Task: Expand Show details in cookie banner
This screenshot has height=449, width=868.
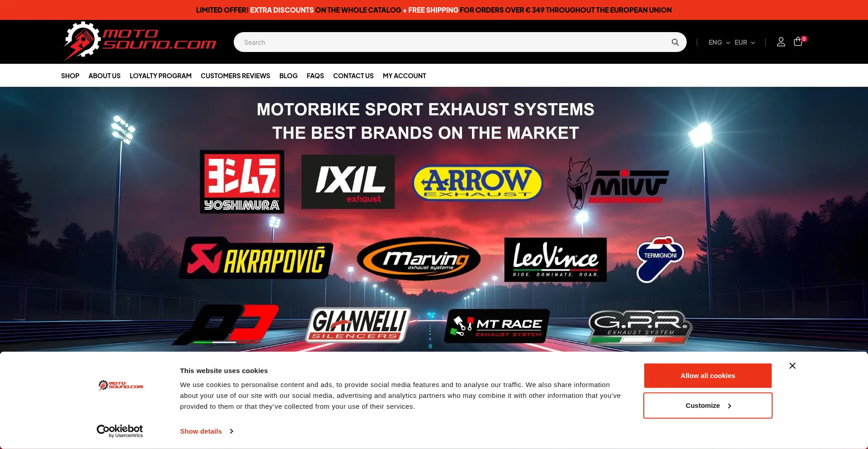Action: (201, 431)
